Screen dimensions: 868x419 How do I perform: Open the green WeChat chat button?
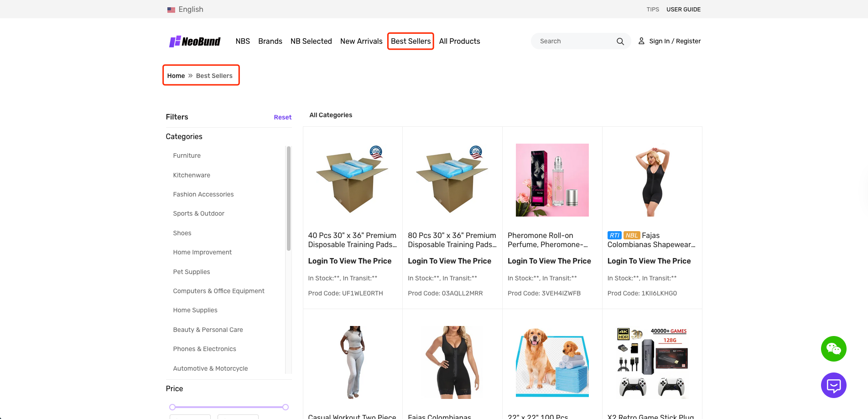(833, 349)
